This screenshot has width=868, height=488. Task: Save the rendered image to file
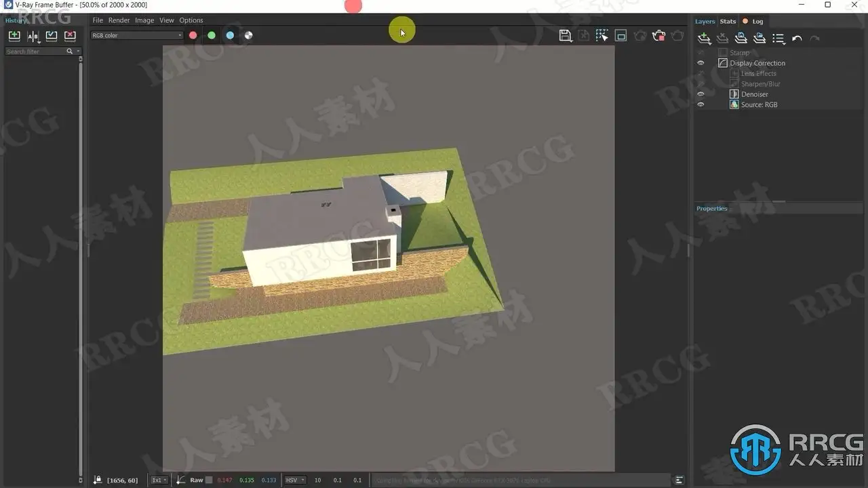click(x=566, y=35)
